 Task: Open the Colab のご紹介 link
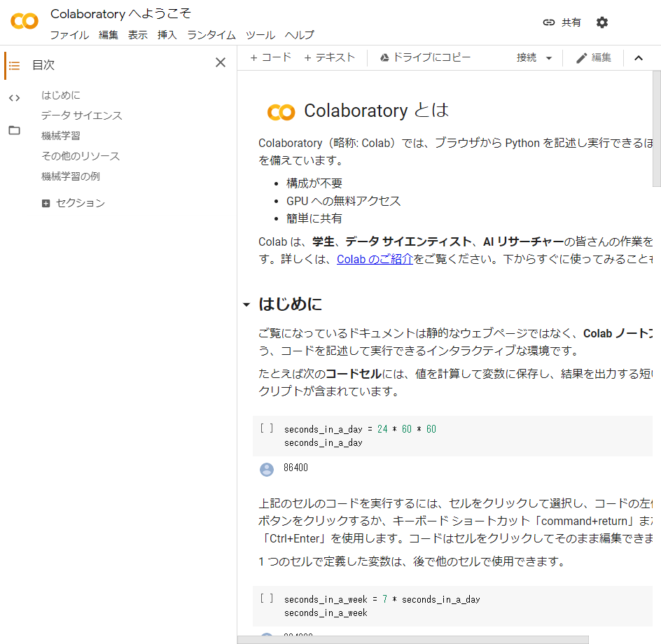point(375,259)
